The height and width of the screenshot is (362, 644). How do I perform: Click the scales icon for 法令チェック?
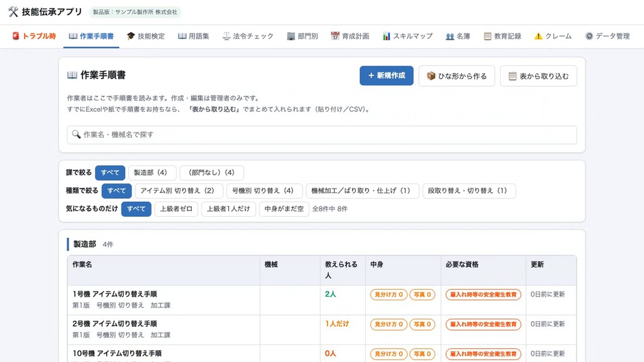[226, 36]
